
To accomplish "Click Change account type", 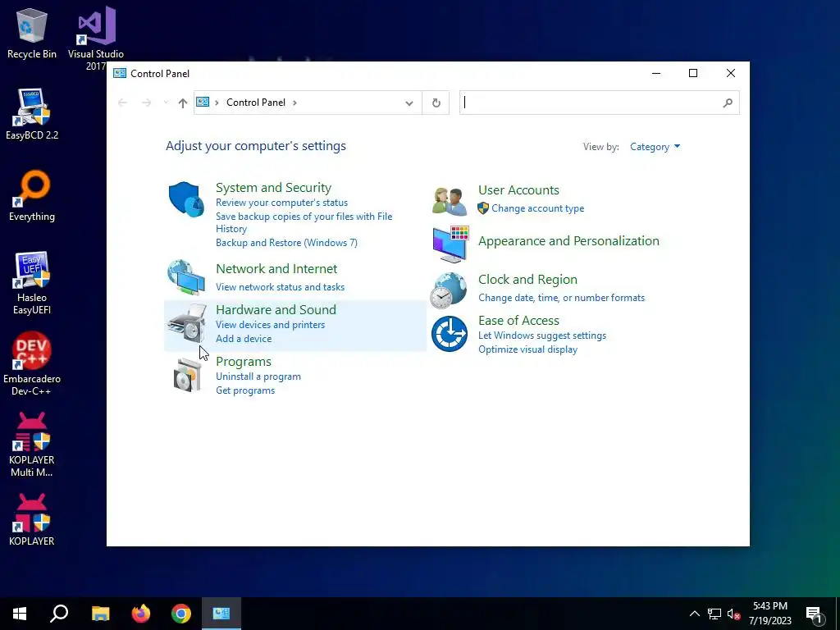I will 538,208.
